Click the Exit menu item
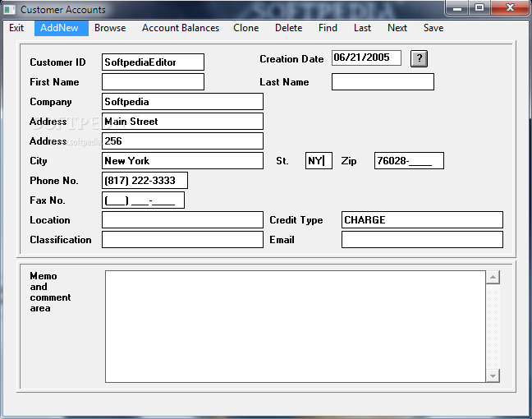This screenshot has height=419, width=532. [16, 28]
